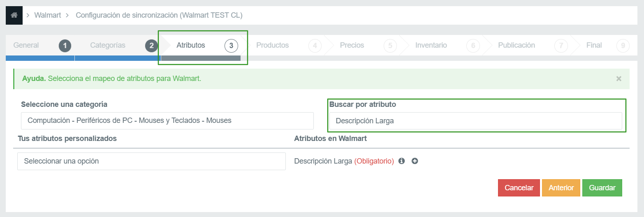
Task: Click the green Guardar button
Action: pyautogui.click(x=602, y=188)
